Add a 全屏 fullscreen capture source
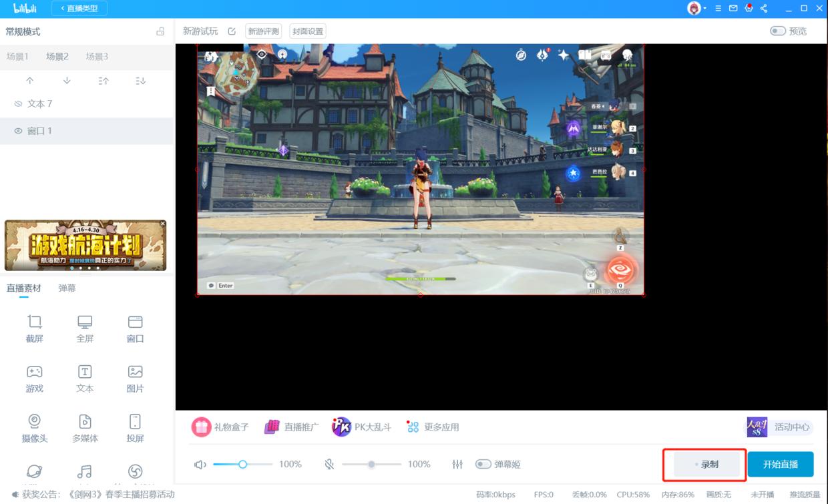 [85, 329]
